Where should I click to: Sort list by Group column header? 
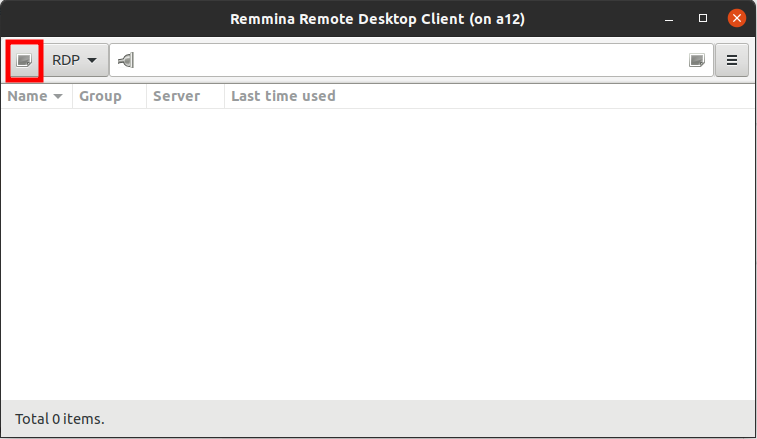(x=101, y=96)
